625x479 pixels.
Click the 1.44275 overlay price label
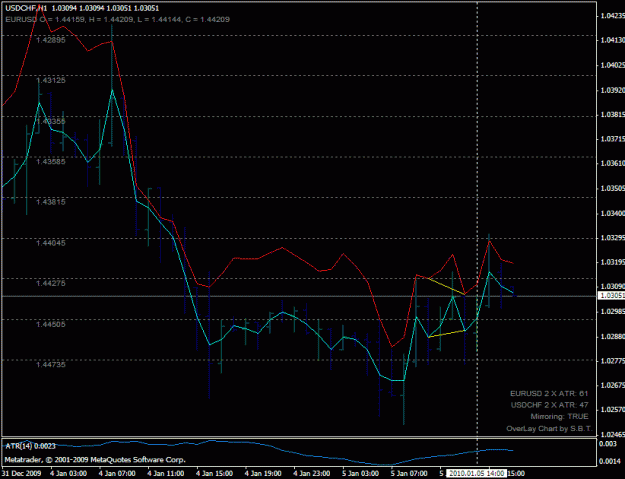[x=51, y=283]
